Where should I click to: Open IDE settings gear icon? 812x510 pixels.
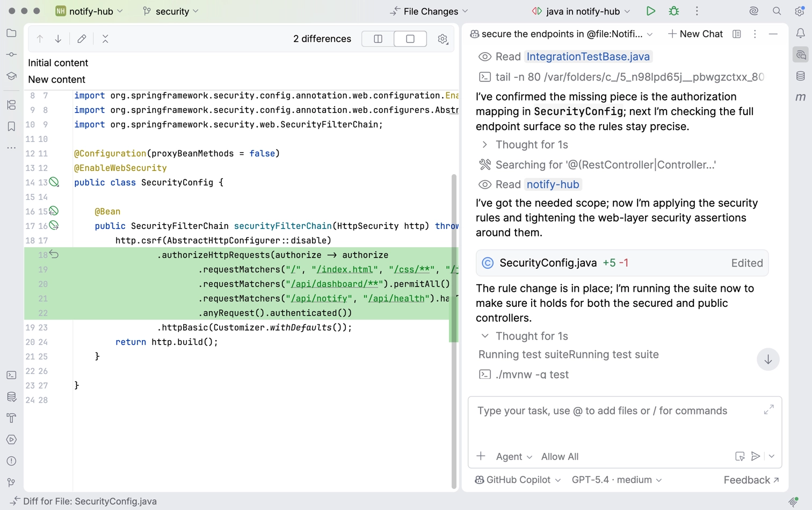click(x=800, y=11)
